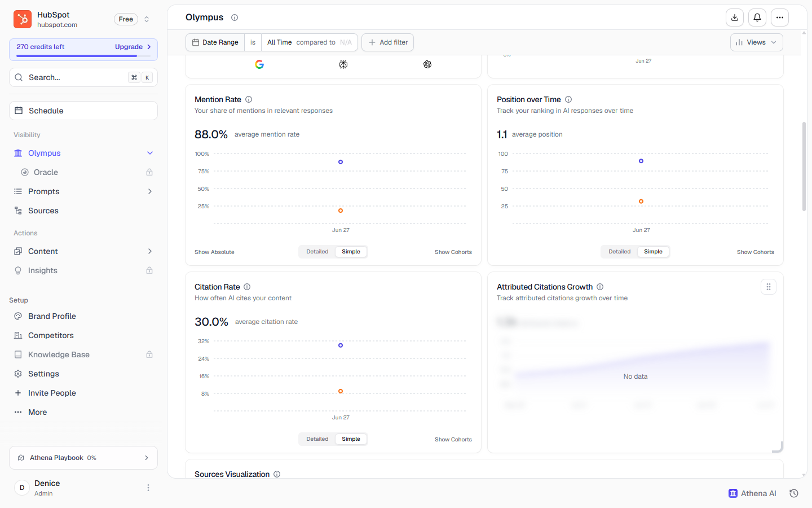The height and width of the screenshot is (508, 812).
Task: Click the Athena Playbook icon
Action: (21, 458)
